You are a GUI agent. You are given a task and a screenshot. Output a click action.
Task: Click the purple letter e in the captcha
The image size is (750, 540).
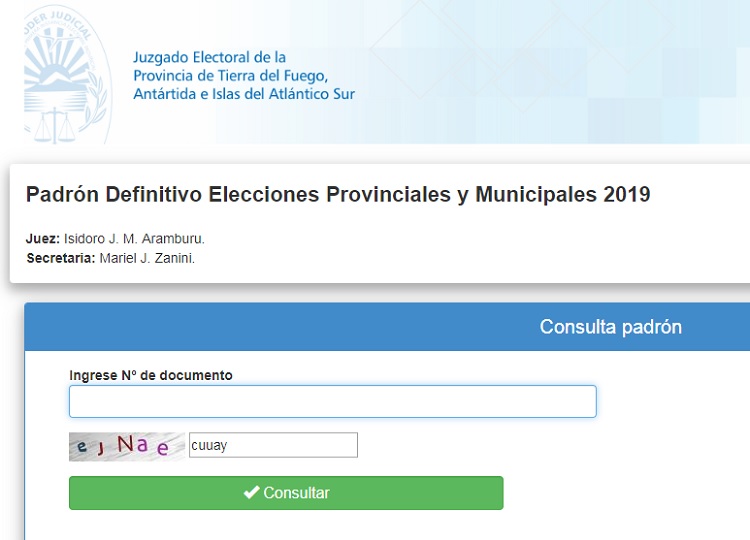(163, 448)
